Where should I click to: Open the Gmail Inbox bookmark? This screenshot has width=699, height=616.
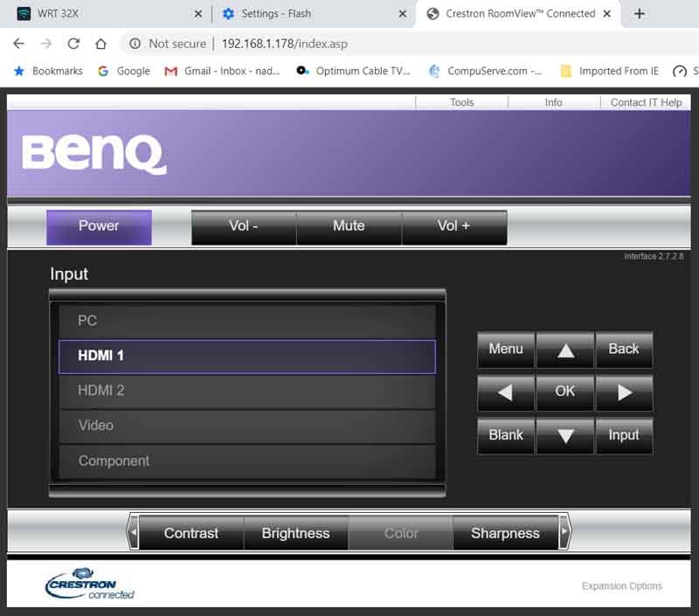(x=222, y=71)
